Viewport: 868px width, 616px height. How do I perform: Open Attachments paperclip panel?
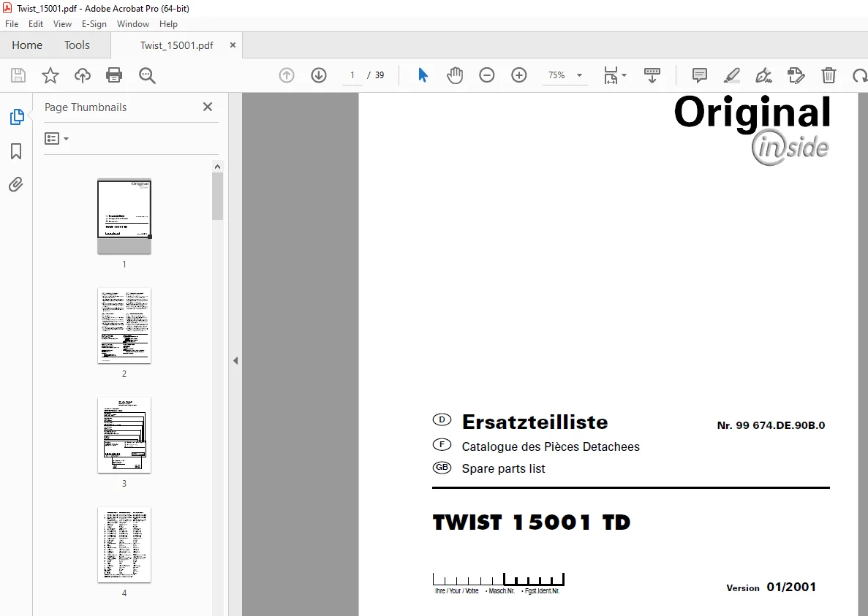[x=16, y=184]
